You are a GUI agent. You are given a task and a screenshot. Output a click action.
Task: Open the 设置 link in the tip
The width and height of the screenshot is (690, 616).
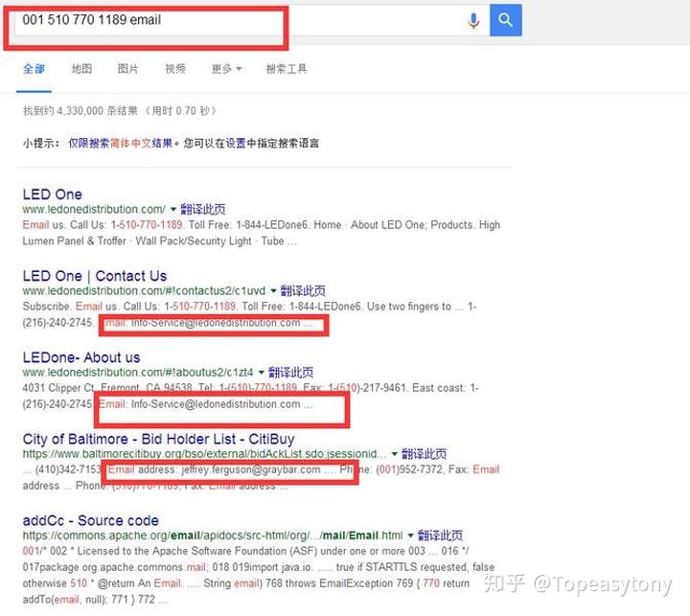pyautogui.click(x=236, y=143)
